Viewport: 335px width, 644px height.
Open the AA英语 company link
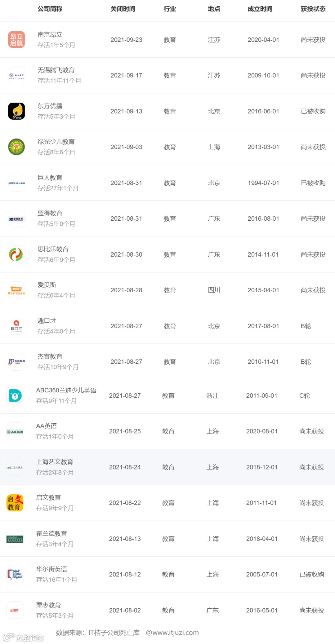(x=47, y=426)
